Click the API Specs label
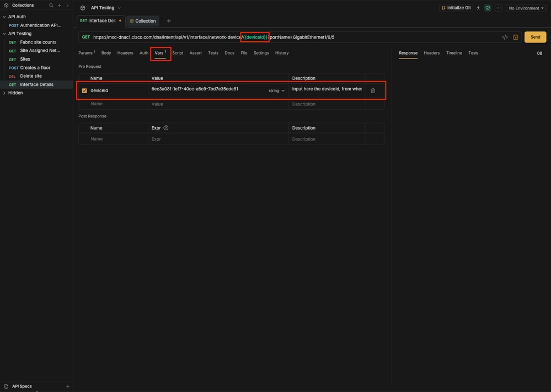Image resolution: width=551 pixels, height=392 pixels. (22, 386)
